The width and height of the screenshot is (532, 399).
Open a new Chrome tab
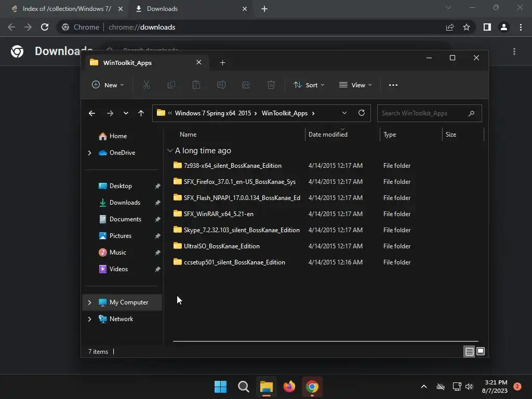click(x=264, y=9)
